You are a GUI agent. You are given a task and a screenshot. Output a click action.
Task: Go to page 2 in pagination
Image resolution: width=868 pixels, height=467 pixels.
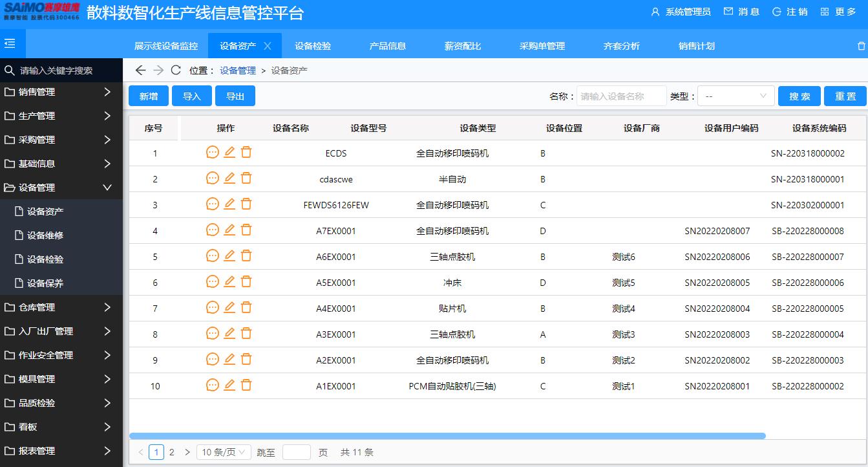point(172,452)
